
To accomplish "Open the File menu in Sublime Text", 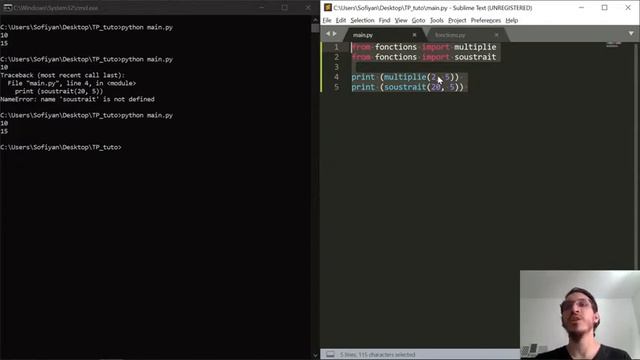I will tap(327, 20).
